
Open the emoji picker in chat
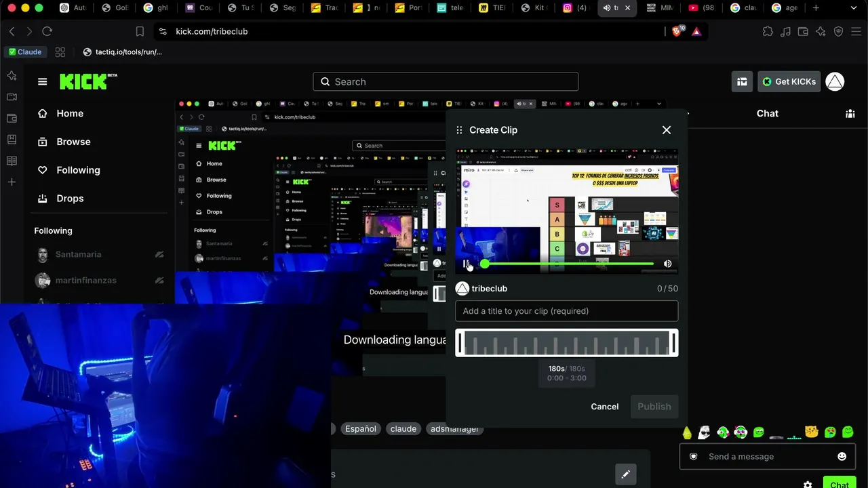pyautogui.click(x=842, y=457)
